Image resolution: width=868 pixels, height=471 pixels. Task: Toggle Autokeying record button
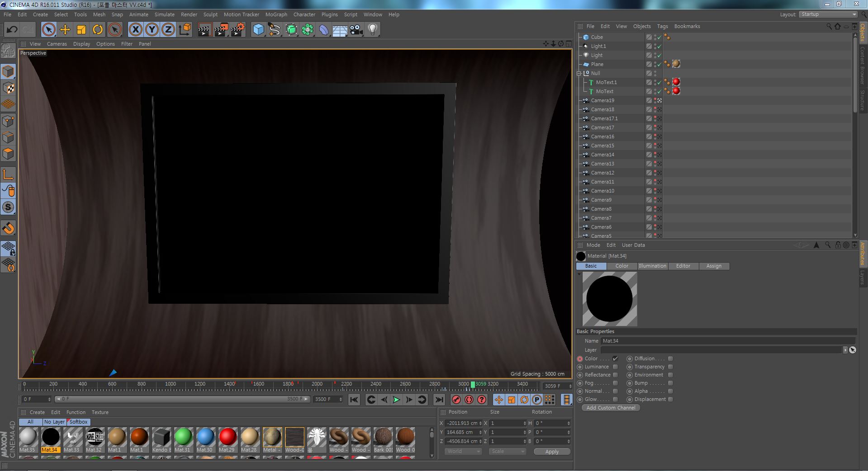coord(469,400)
